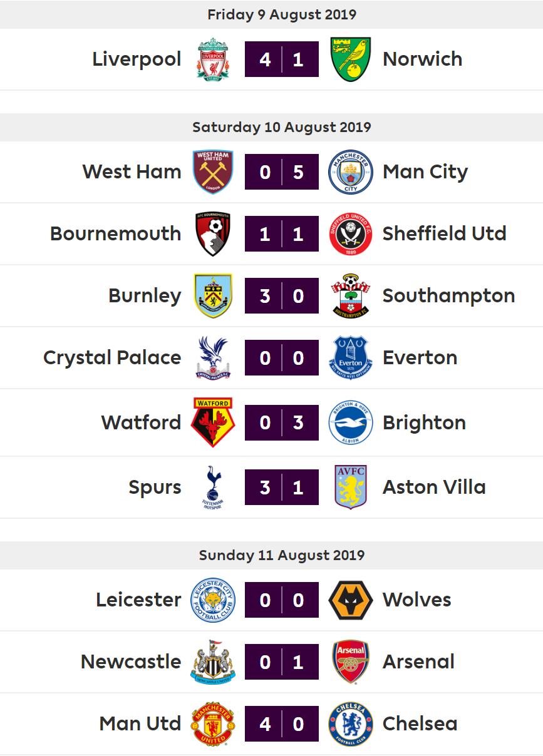The width and height of the screenshot is (543, 756).
Task: Open the Burnley team name link
Action: point(145,295)
